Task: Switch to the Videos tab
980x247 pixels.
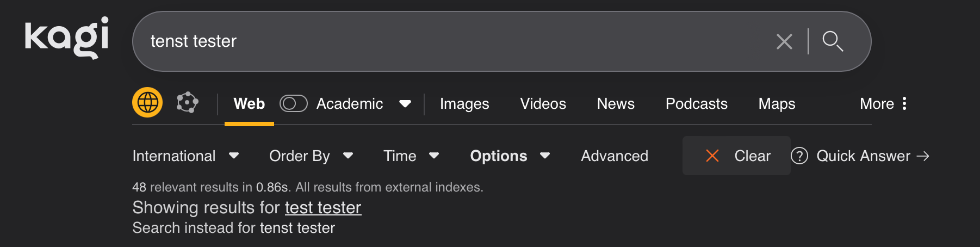Action: click(x=543, y=103)
